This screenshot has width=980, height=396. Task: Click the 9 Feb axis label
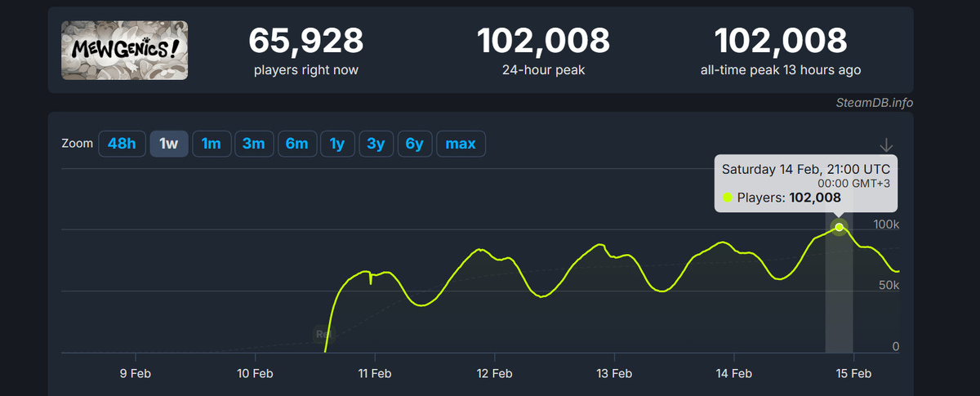coord(135,373)
